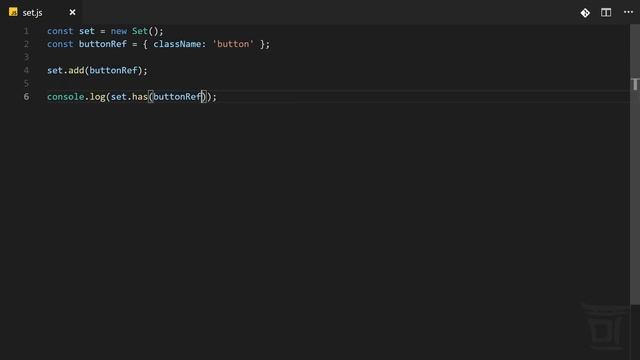Split the editor with the layout icon
The height and width of the screenshot is (360, 640).
pyautogui.click(x=606, y=13)
